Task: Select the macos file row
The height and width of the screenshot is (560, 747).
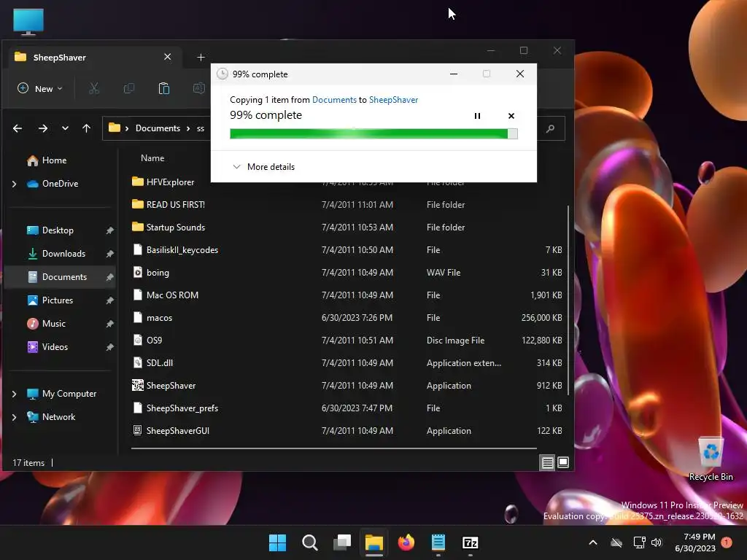Action: [347, 318]
